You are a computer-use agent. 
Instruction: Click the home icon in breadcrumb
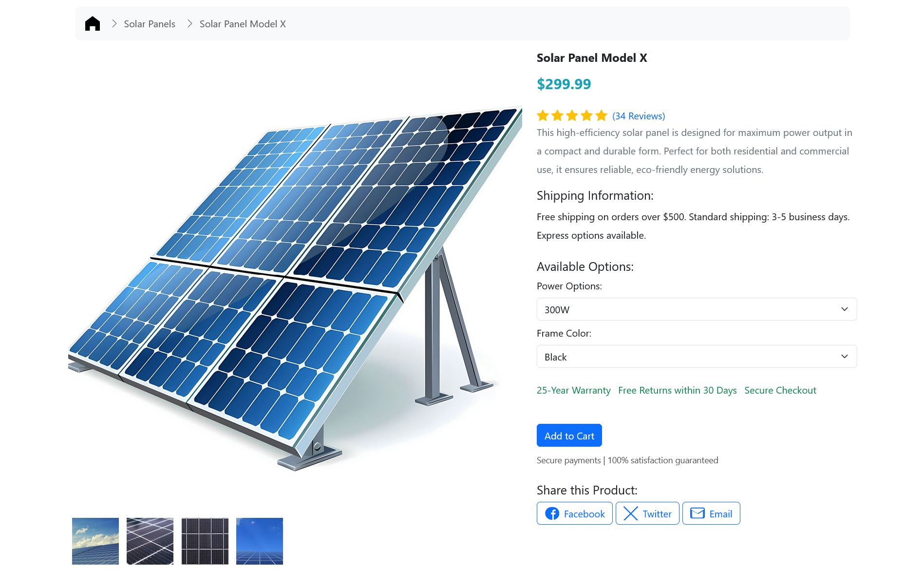pos(92,23)
